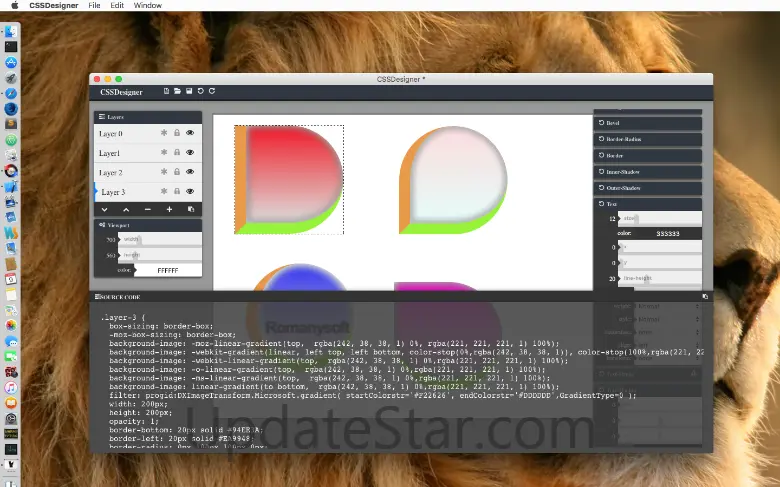The image size is (780, 487).
Task: Click the text color value 333333
Action: (x=668, y=233)
